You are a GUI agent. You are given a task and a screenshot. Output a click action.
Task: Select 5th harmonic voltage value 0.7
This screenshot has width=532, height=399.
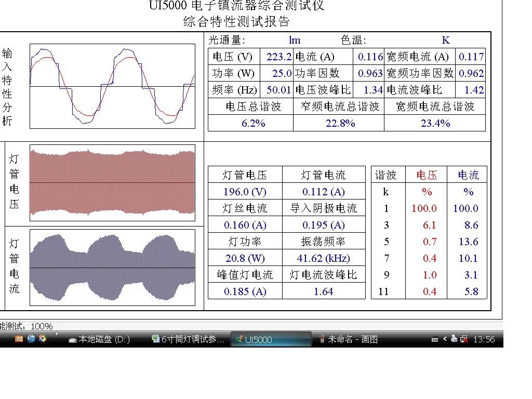point(430,242)
